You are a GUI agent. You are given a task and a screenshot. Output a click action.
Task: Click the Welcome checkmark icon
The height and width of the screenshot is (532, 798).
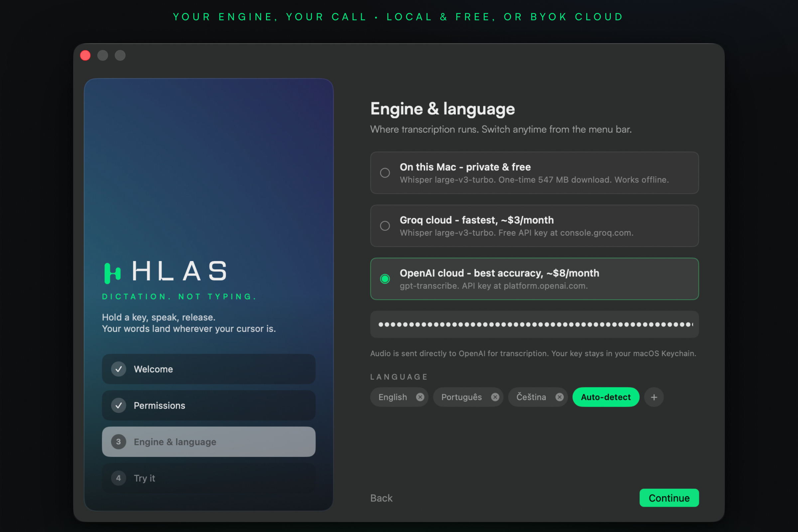coord(118,369)
